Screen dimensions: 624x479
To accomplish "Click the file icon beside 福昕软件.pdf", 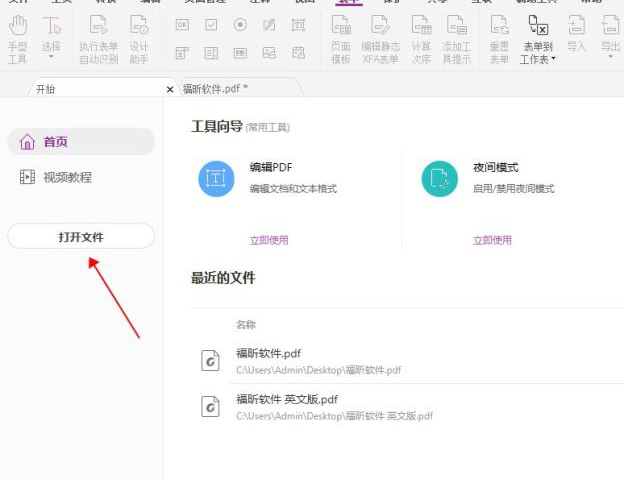I will [210, 360].
